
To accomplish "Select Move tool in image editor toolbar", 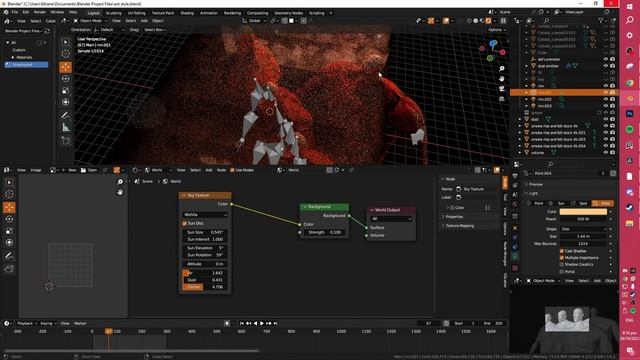I will 9,207.
